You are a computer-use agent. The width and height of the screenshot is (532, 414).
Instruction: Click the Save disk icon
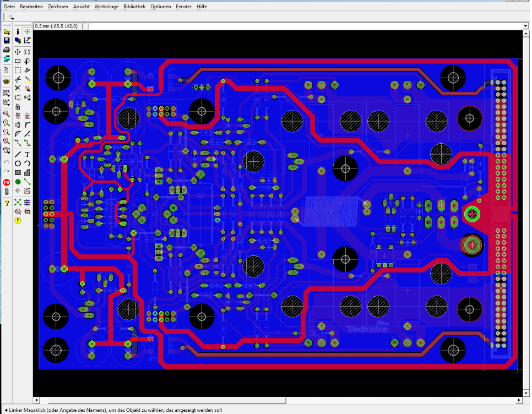coord(7,41)
